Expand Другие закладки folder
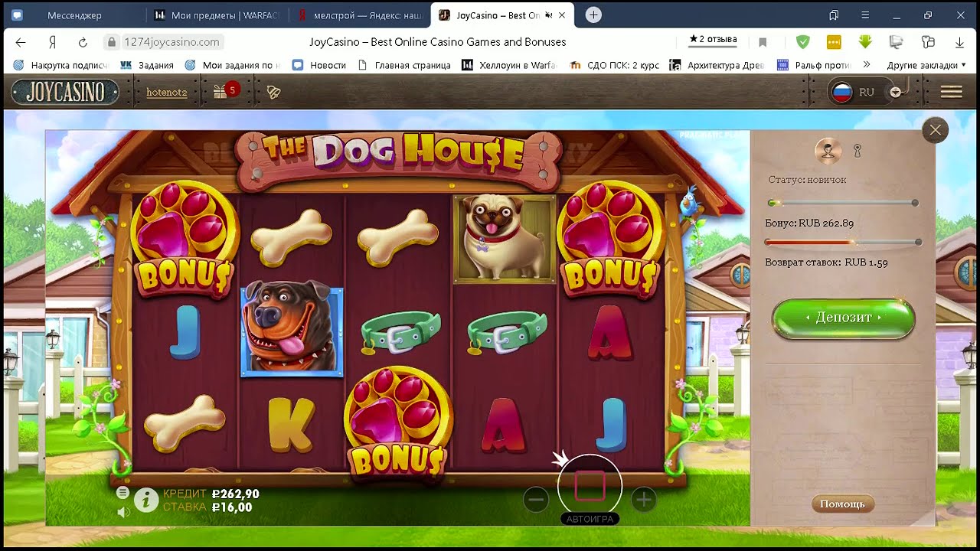Viewport: 980px width, 551px height. coord(928,65)
